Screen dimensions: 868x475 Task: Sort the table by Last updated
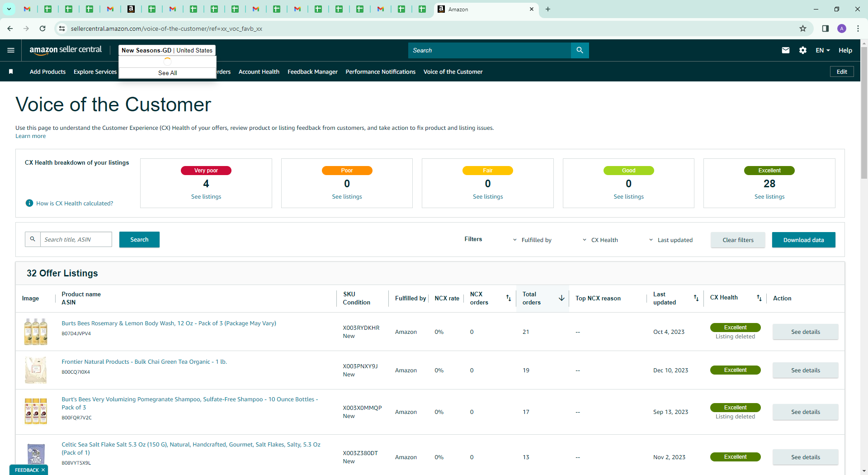click(696, 298)
